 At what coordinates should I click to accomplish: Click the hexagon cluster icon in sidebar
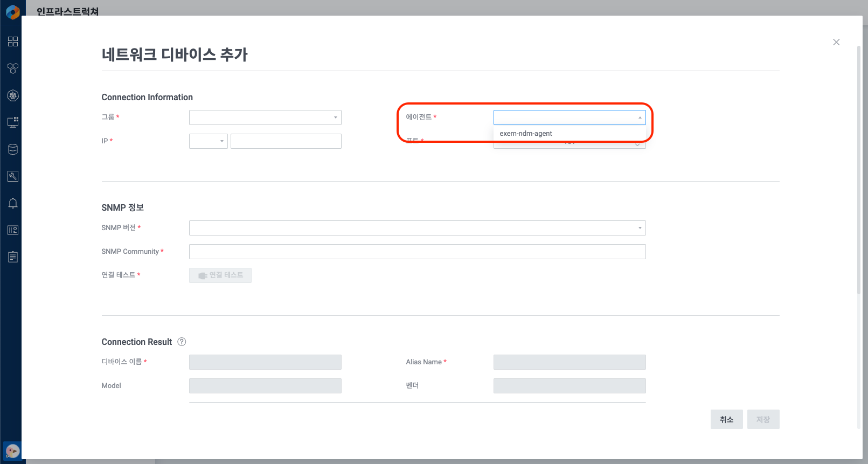[x=13, y=68]
